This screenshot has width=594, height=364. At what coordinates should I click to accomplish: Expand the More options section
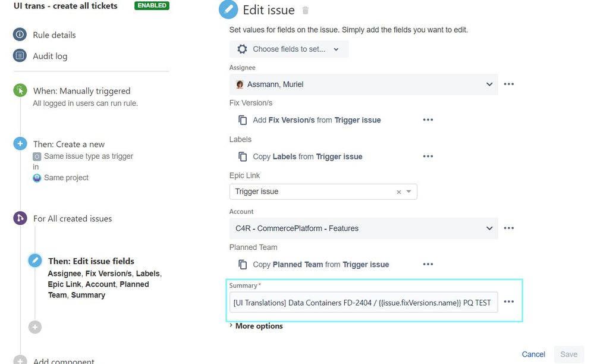click(x=258, y=325)
